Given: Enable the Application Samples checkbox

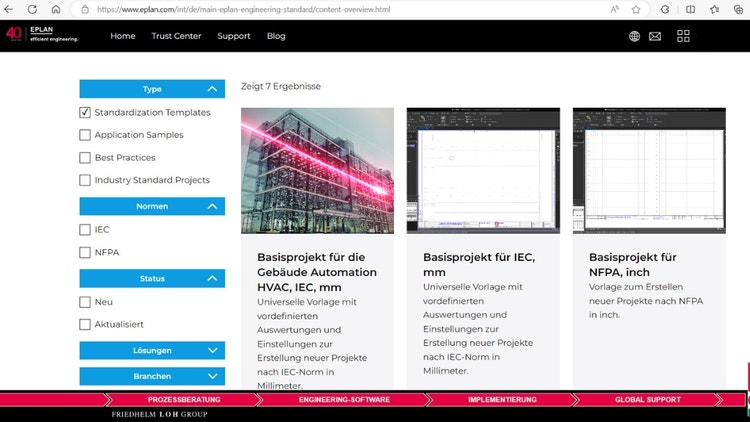Looking at the screenshot, I should (85, 135).
